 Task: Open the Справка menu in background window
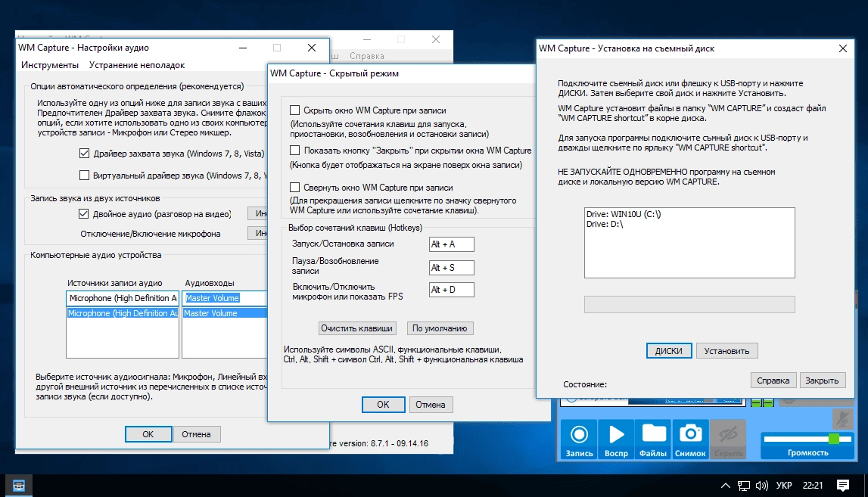point(366,56)
